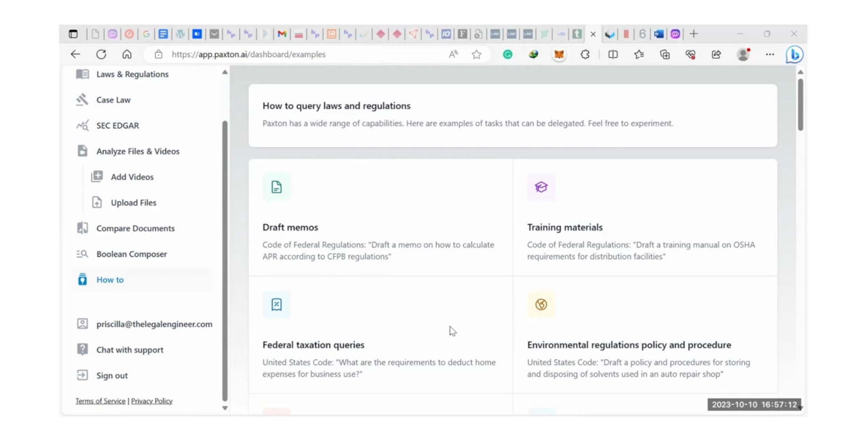Add this page to favorites with the star
The height and width of the screenshot is (437, 868).
point(477,55)
